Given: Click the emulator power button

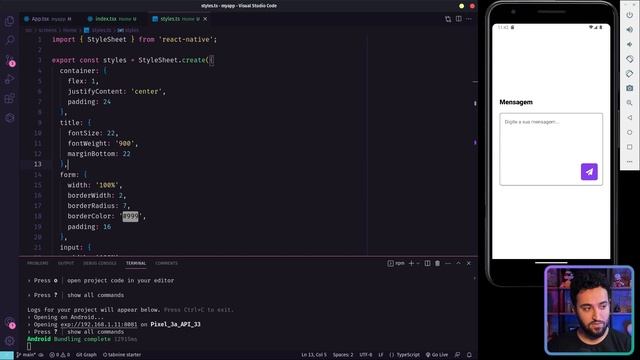Looking at the screenshot, I should click(629, 15).
